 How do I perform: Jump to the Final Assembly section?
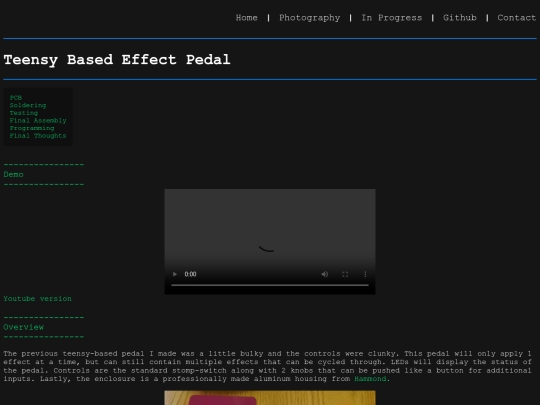38,121
